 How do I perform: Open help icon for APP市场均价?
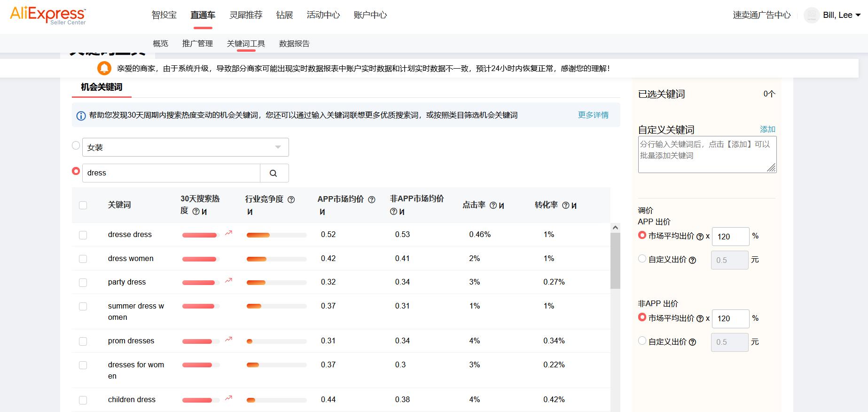(x=372, y=199)
